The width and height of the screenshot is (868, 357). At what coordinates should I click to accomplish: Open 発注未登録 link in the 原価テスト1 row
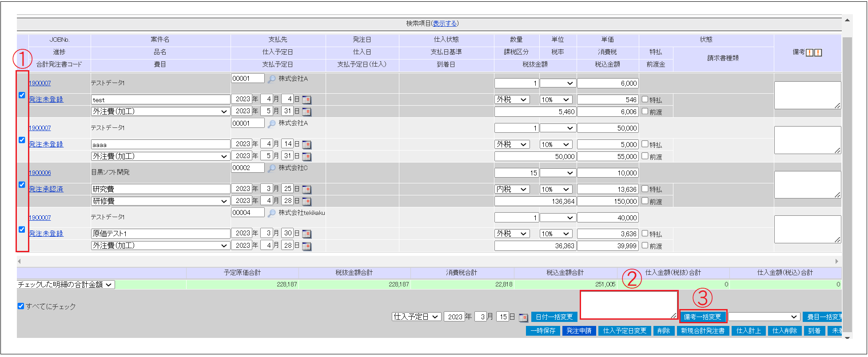coord(46,234)
